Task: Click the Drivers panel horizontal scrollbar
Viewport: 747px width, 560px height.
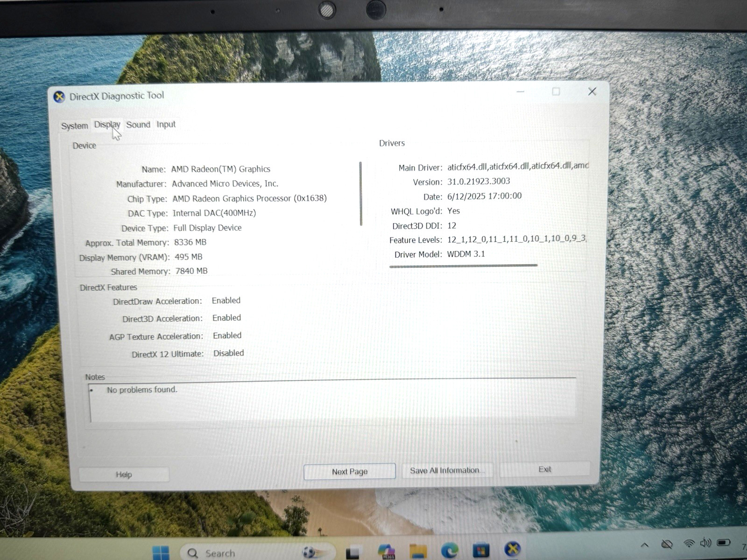Action: [x=463, y=266]
